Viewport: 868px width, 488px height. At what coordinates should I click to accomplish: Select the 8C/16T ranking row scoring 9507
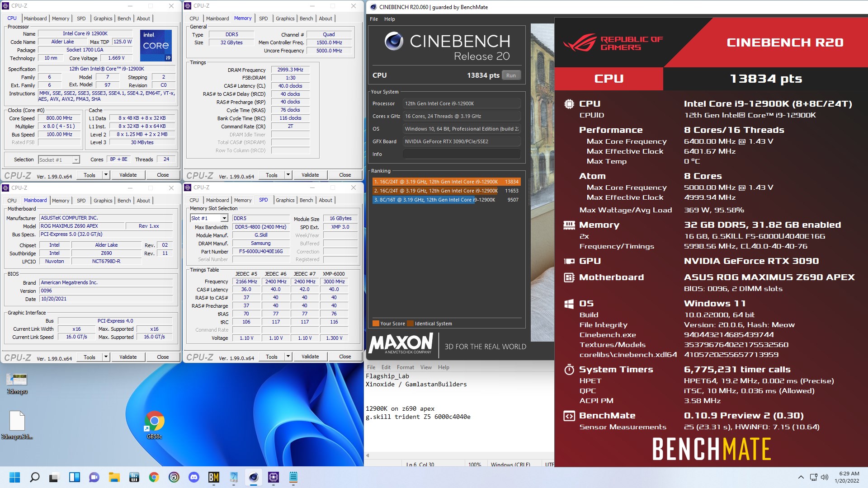(x=446, y=200)
